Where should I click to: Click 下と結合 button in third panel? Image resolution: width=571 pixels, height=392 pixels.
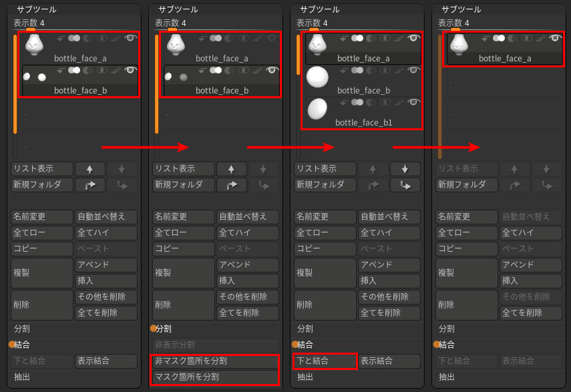[x=325, y=361]
